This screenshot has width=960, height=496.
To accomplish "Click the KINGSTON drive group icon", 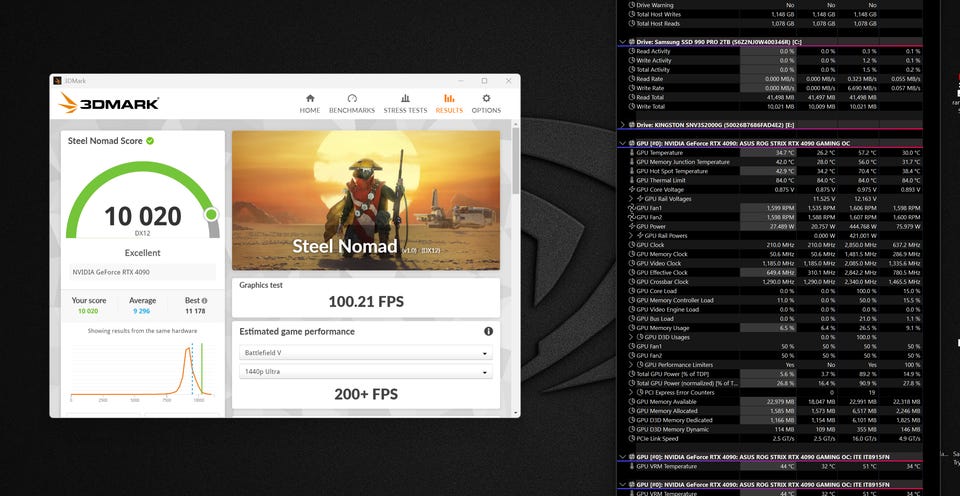I will click(632, 125).
